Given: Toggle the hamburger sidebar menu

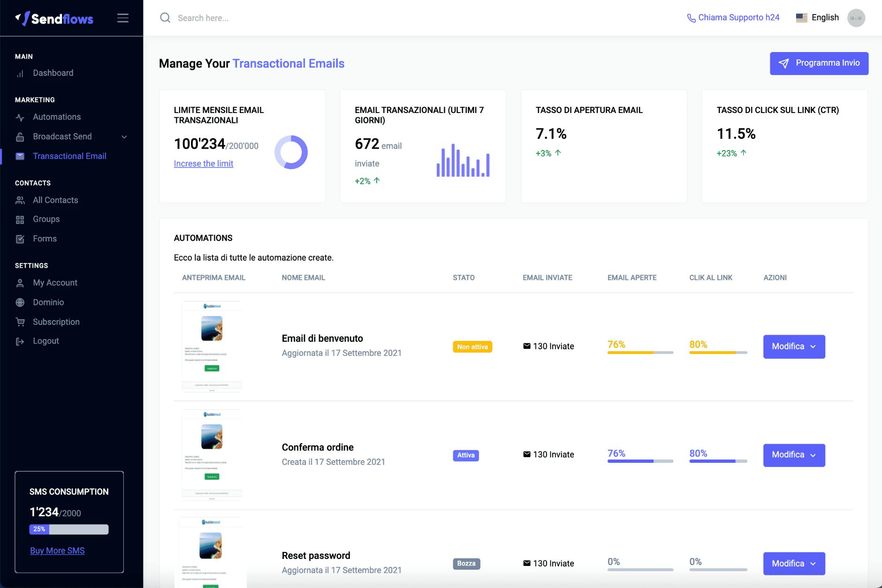Looking at the screenshot, I should [123, 18].
